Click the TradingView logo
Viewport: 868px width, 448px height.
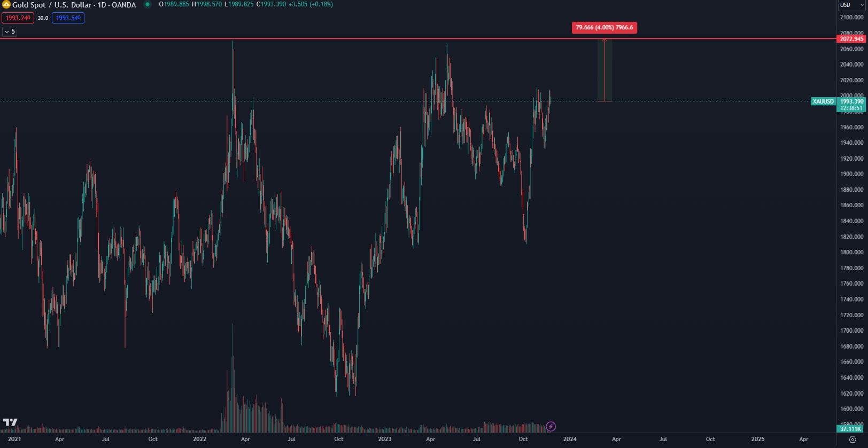[x=10, y=422]
